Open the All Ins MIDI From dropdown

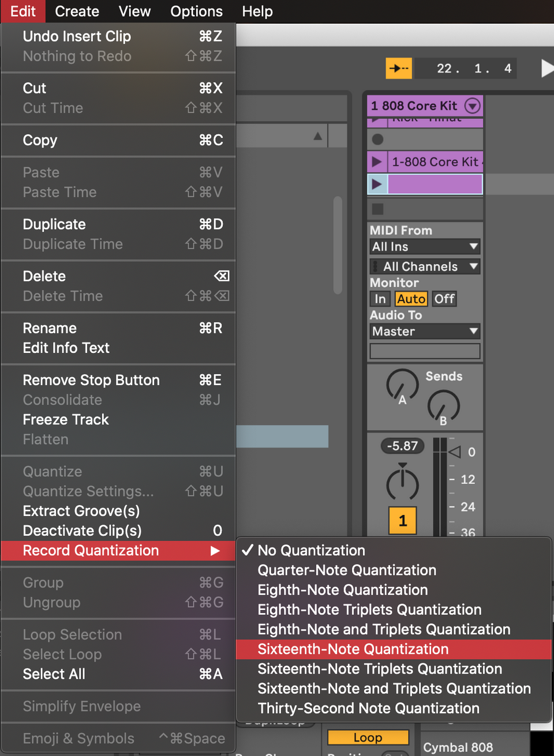point(425,247)
